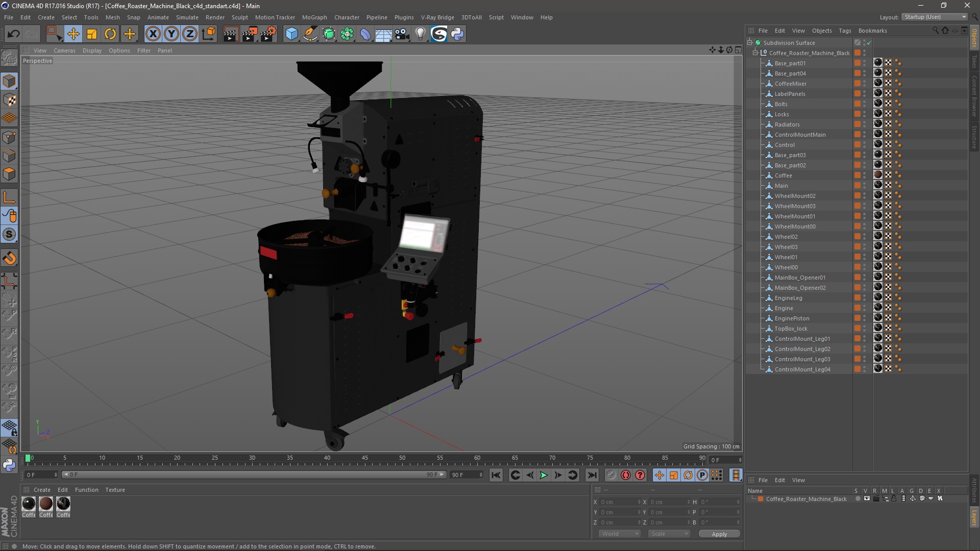Toggle Subdivision Surface enable checkmark
Screen dimensions: 980x551
coord(869,43)
